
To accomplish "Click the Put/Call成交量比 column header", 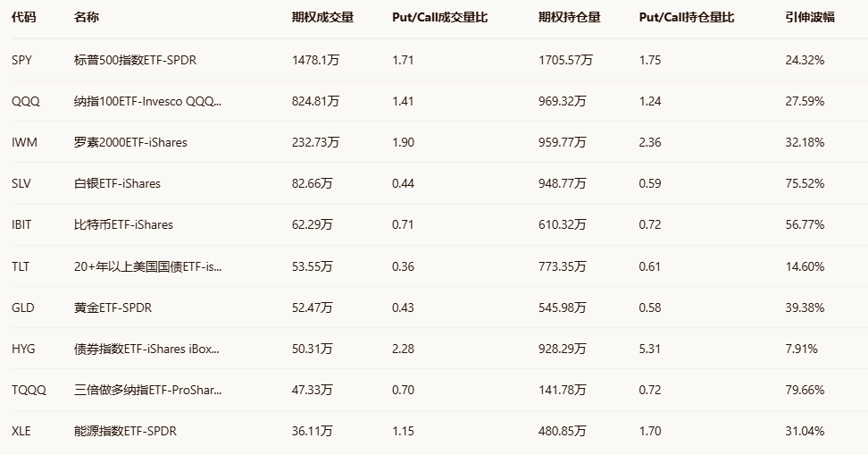I will click(439, 17).
